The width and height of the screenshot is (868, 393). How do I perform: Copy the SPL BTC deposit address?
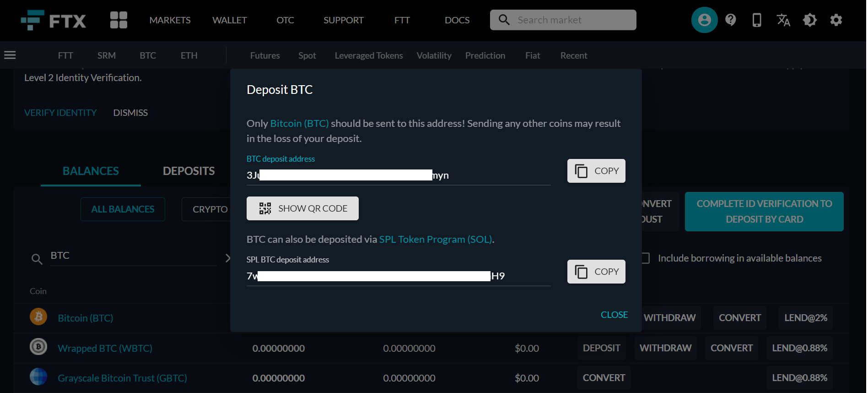pos(596,272)
